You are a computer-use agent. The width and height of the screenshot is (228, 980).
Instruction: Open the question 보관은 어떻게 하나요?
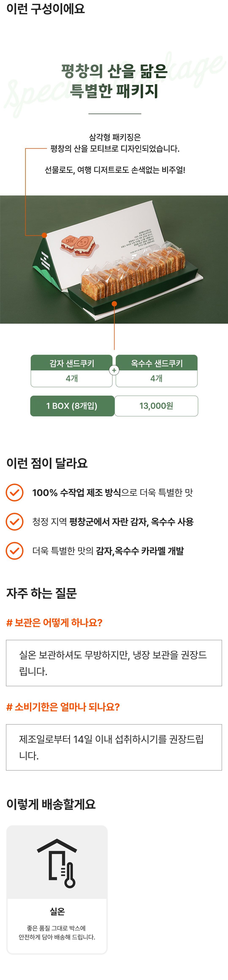click(54, 623)
